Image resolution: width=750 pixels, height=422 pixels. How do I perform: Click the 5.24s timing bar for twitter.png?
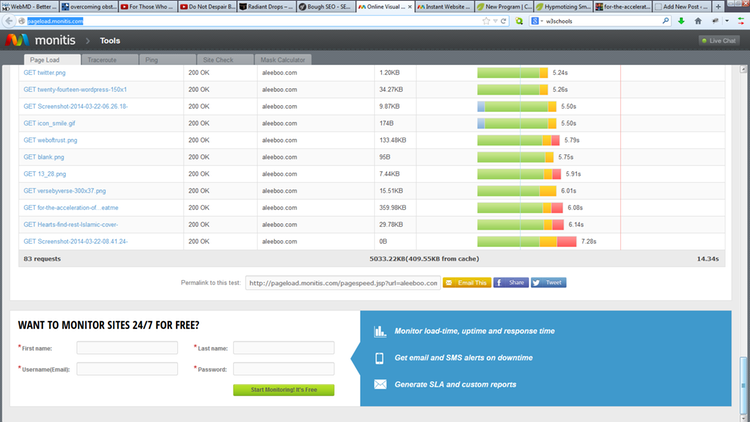pos(512,73)
